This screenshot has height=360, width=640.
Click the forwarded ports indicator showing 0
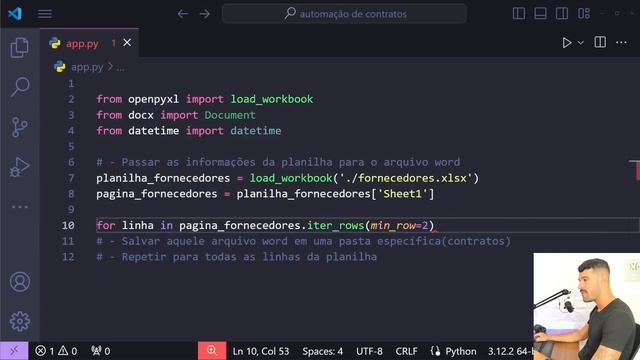click(x=100, y=351)
